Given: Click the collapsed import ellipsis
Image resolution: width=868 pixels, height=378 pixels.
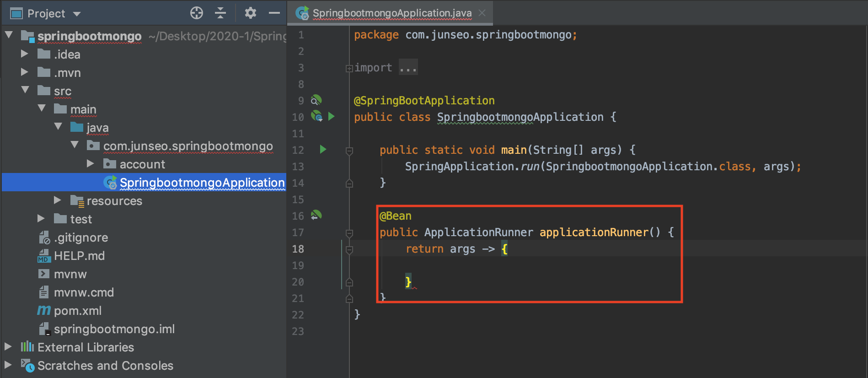Looking at the screenshot, I should (408, 68).
